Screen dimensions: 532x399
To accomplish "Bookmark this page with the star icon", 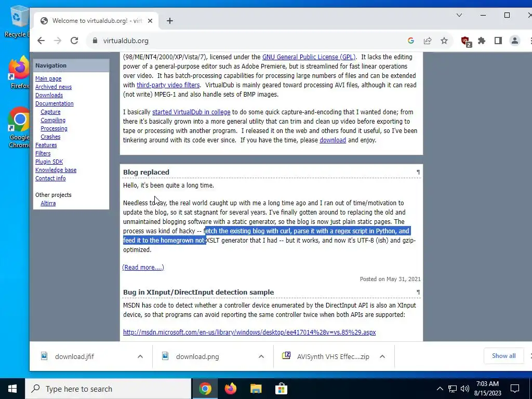I will (444, 41).
